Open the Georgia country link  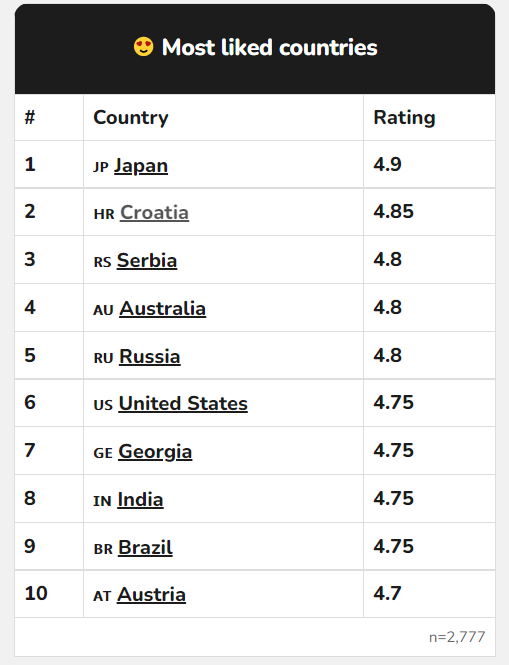[155, 452]
